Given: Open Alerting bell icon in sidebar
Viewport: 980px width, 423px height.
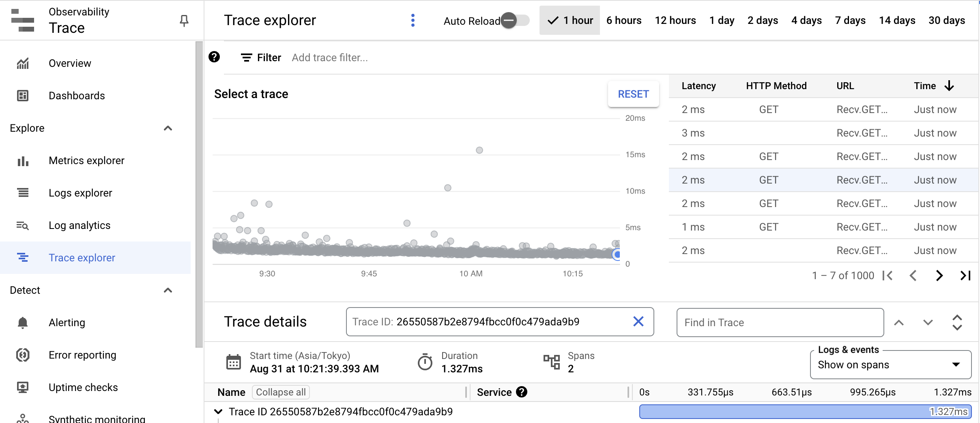Looking at the screenshot, I should (23, 323).
